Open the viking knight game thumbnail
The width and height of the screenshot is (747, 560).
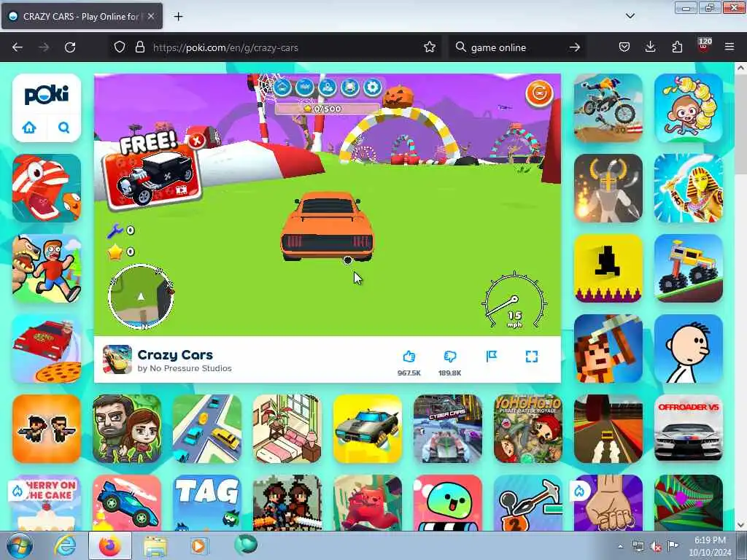pyautogui.click(x=608, y=188)
